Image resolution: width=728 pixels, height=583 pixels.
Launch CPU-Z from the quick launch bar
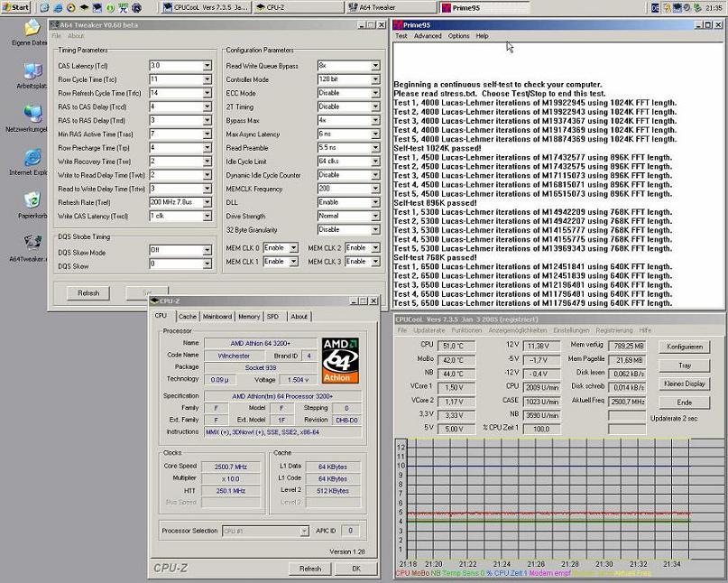pyautogui.click(x=84, y=8)
